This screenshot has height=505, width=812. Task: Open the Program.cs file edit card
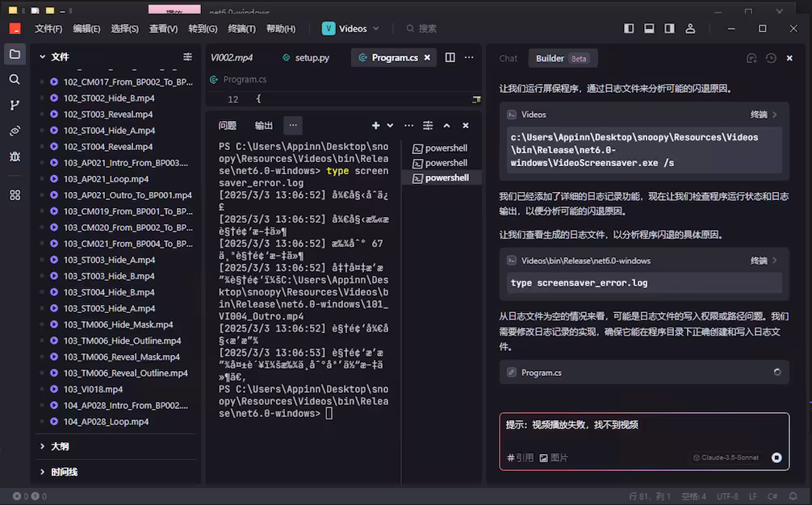pyautogui.click(x=644, y=373)
